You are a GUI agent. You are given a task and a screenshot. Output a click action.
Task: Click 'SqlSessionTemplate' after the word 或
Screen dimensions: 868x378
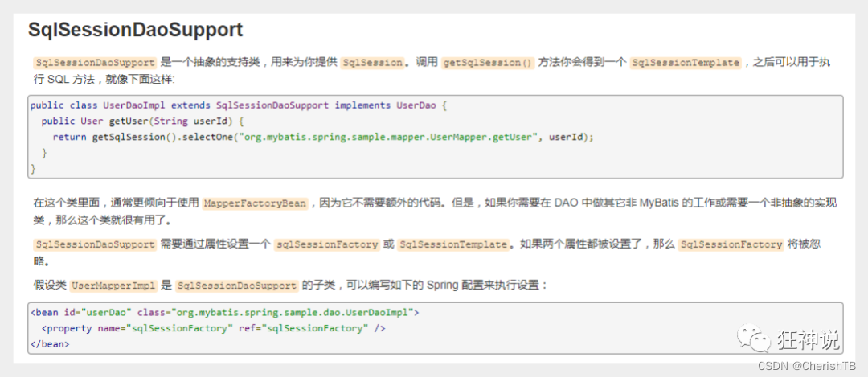[x=452, y=244]
